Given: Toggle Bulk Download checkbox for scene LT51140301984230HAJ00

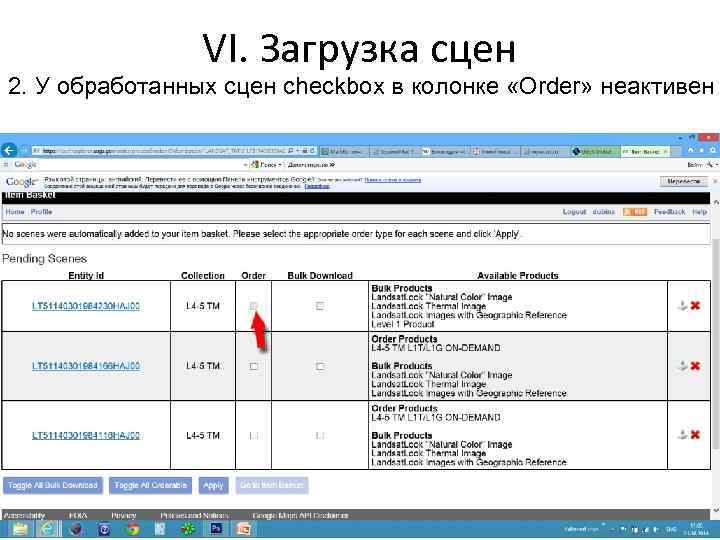Looking at the screenshot, I should point(320,306).
